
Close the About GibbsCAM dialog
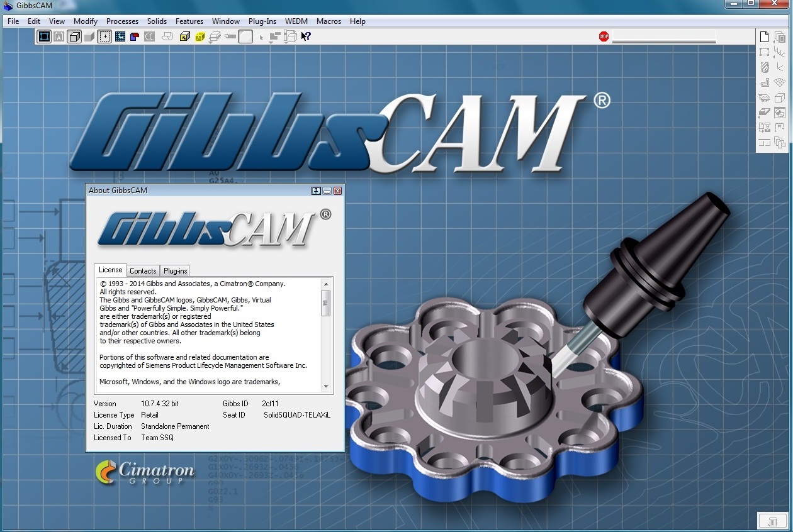click(337, 191)
